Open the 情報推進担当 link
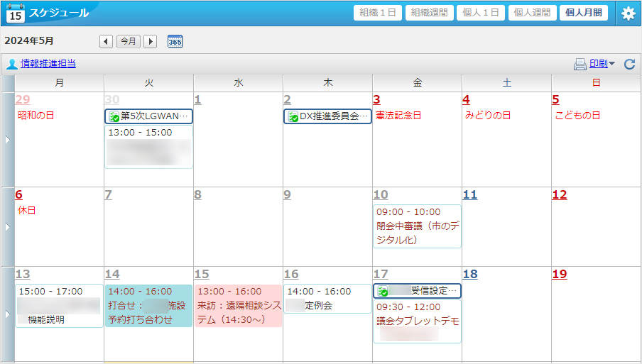 coord(48,64)
